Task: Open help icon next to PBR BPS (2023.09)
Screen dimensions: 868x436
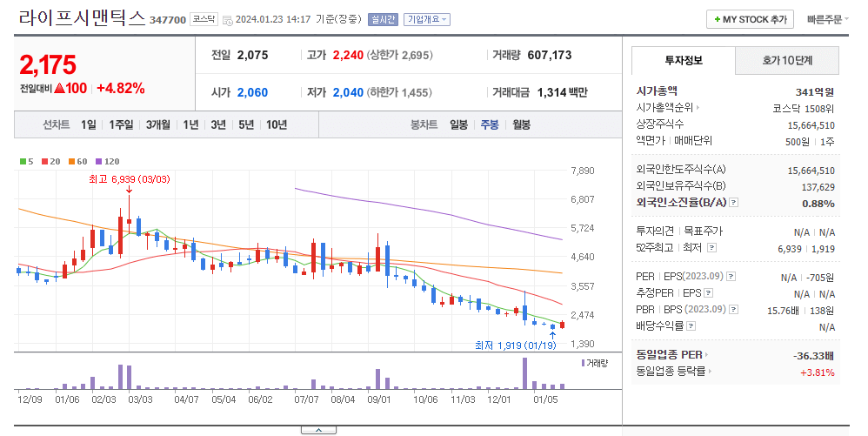Action: (733, 309)
